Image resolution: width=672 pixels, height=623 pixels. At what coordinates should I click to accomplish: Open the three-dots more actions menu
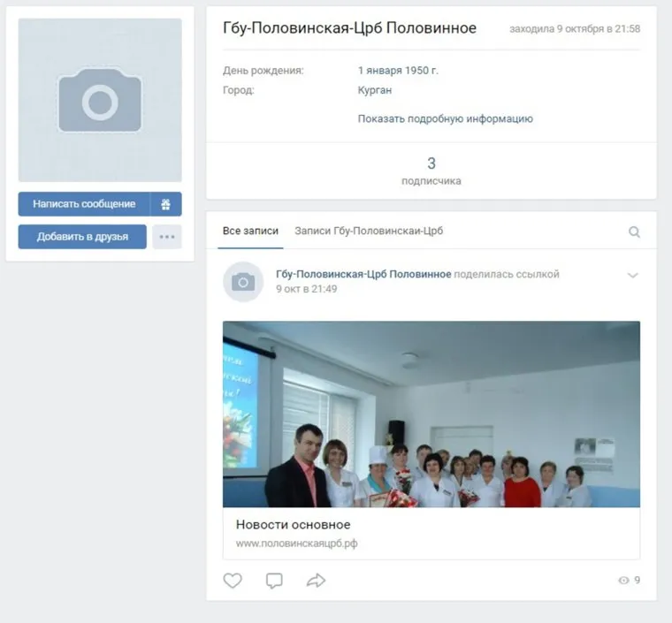coord(166,237)
